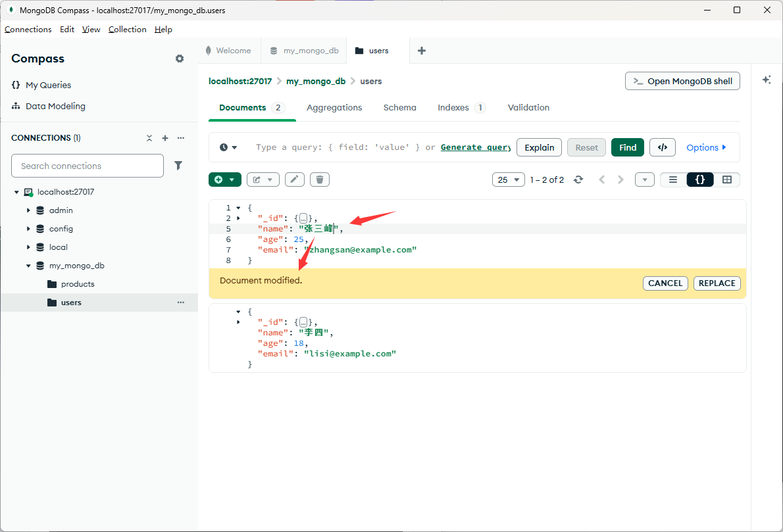The height and width of the screenshot is (532, 783).
Task: Expand local database
Action: [x=28, y=247]
